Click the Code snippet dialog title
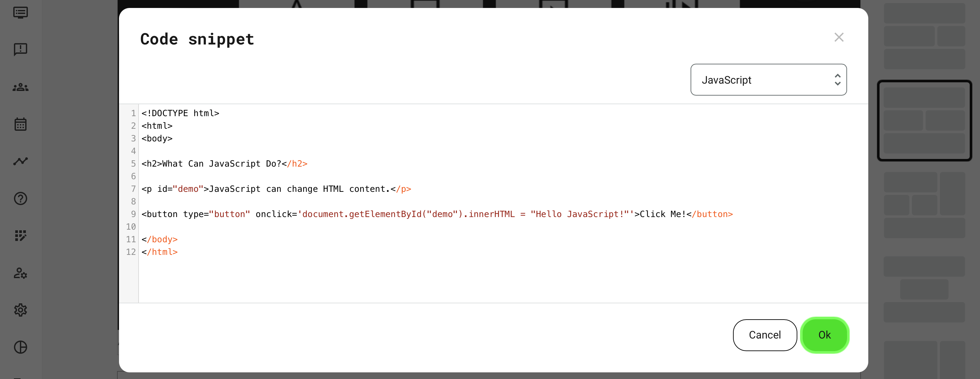980x379 pixels. 197,39
